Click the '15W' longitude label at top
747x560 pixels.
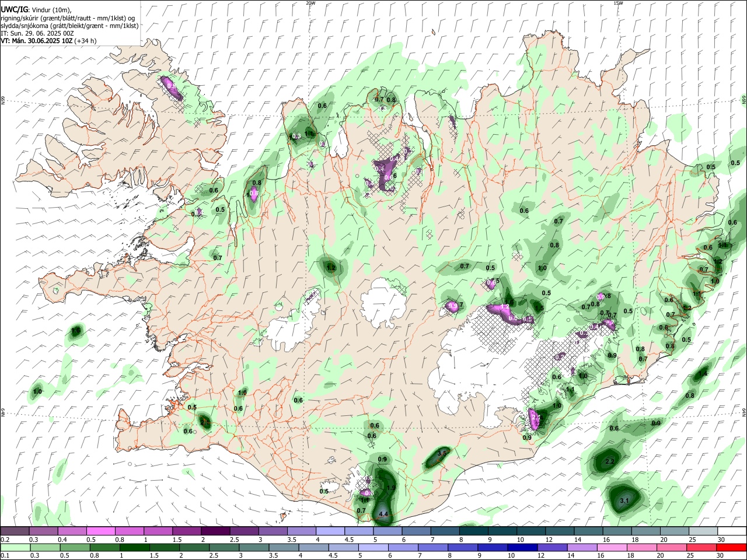click(x=618, y=3)
